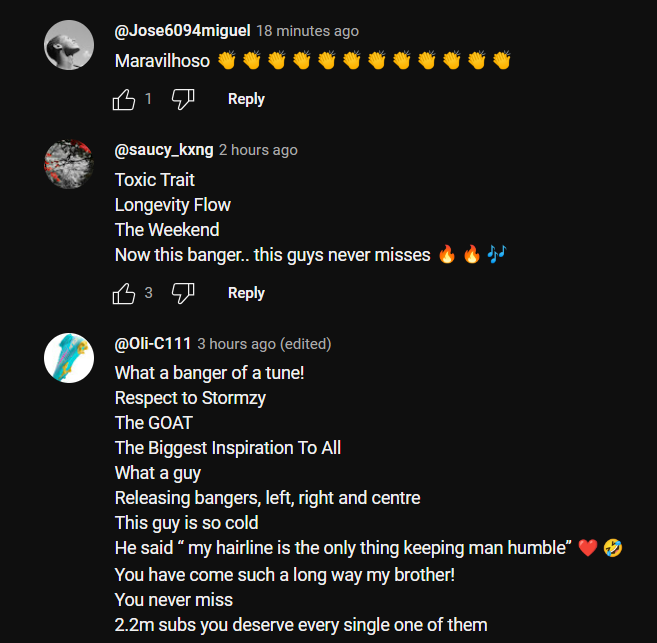The image size is (657, 643).
Task: Like the comment by @saucy_kxng
Action: 124,293
